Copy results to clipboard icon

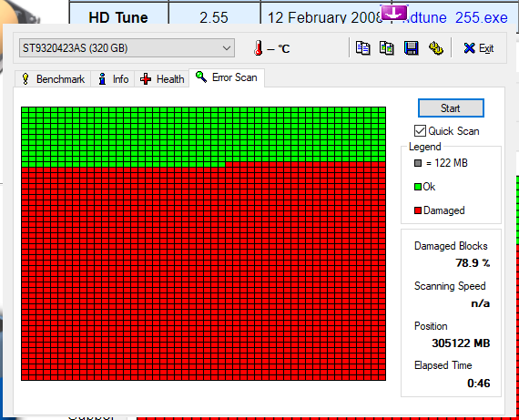362,48
